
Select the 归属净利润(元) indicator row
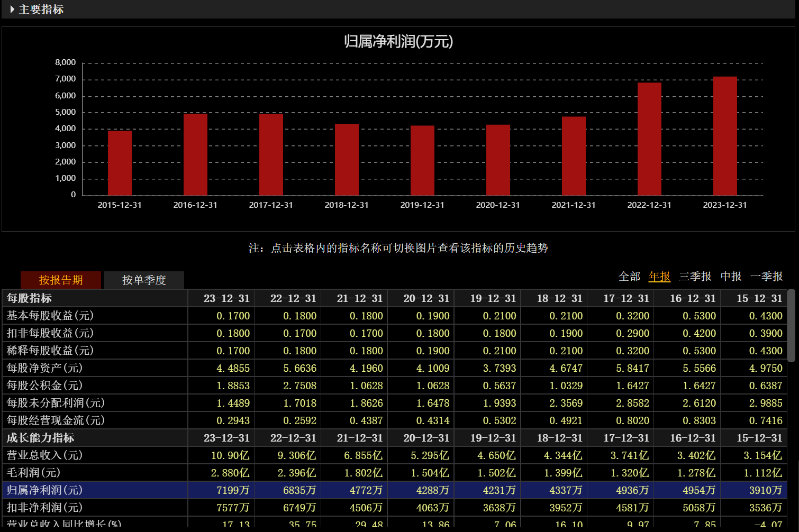coord(44,490)
